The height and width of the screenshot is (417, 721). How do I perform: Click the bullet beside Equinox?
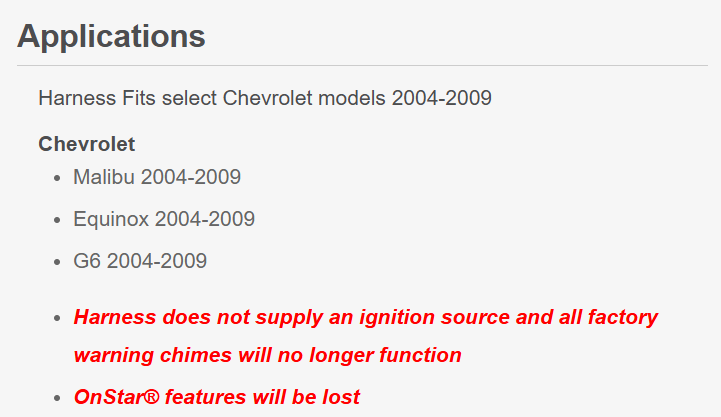pyautogui.click(x=57, y=220)
